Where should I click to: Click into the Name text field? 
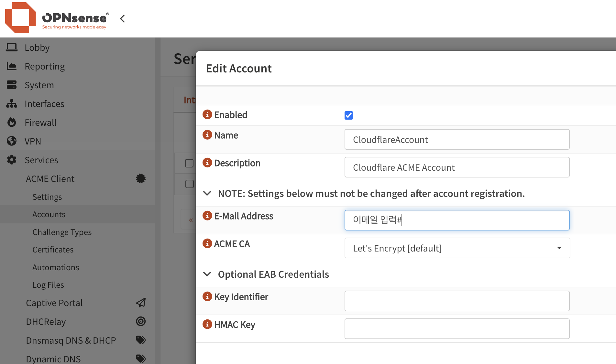(457, 139)
